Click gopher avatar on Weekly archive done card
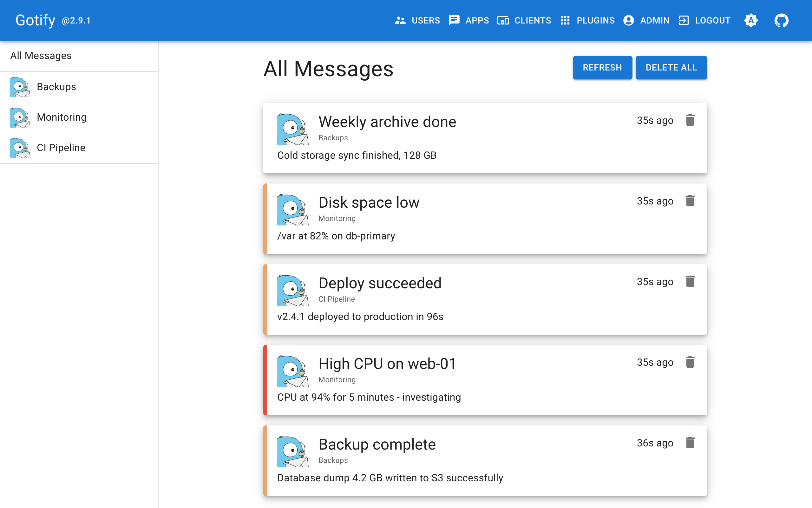Viewport: 812px width, 508px height. click(293, 129)
